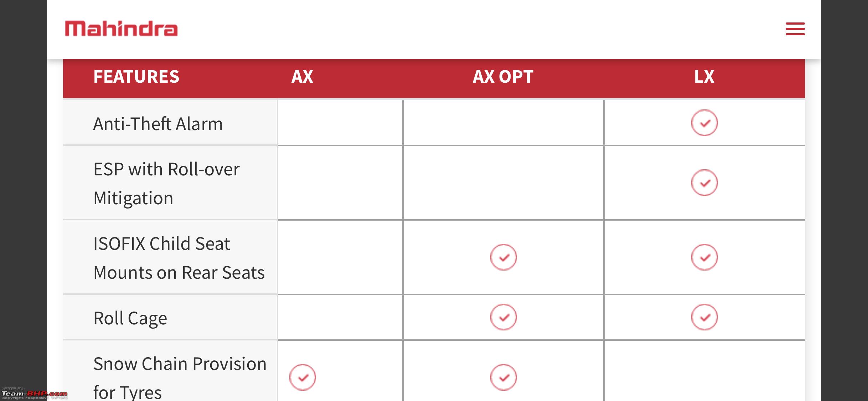
Task: Click the Mahindra logo
Action: (121, 29)
